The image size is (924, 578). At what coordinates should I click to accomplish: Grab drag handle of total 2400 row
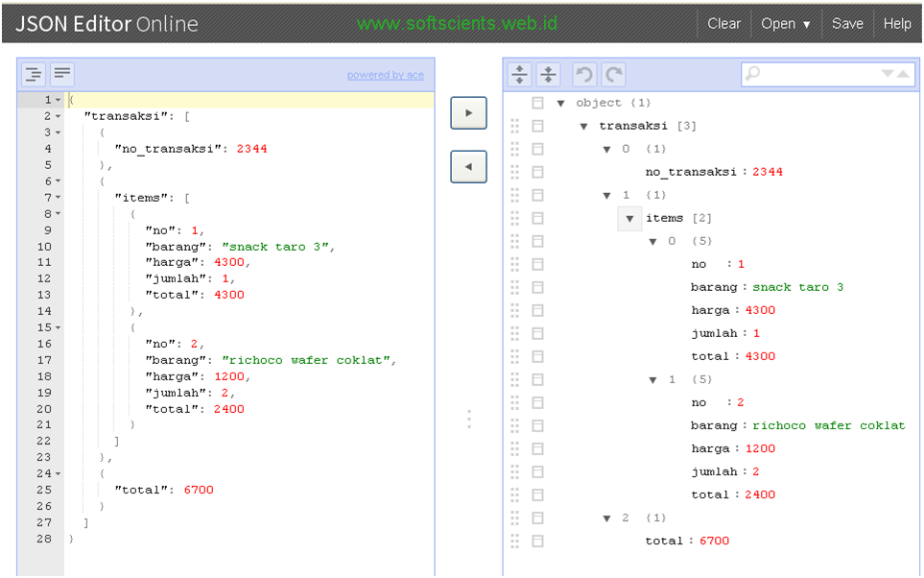[515, 494]
